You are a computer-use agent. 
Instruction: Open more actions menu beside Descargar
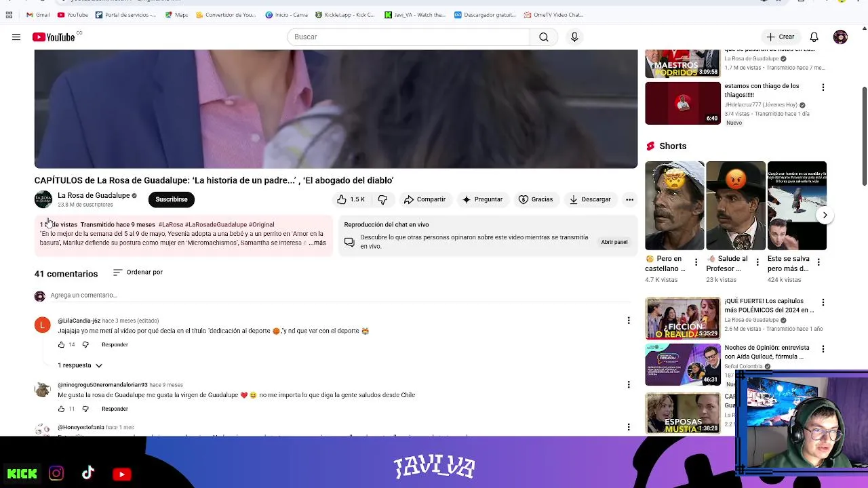629,199
